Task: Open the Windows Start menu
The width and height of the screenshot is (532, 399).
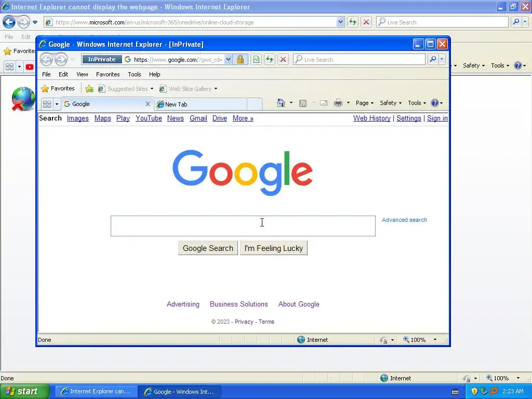Action: pyautogui.click(x=25, y=391)
